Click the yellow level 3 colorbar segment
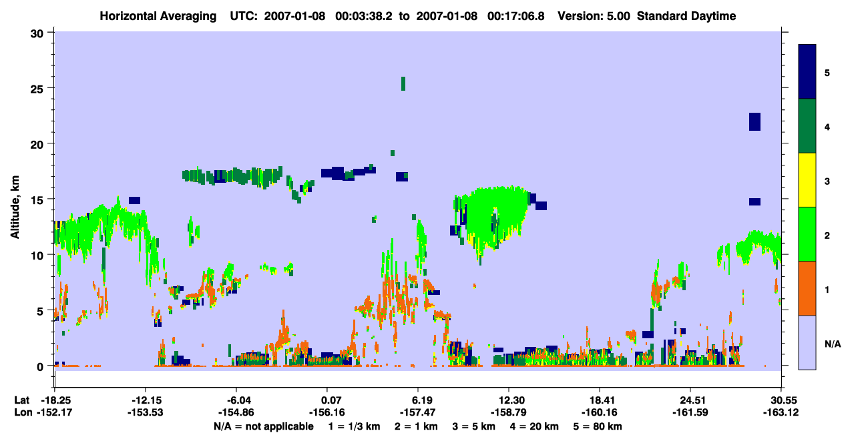This screenshot has width=868, height=445. point(807,180)
